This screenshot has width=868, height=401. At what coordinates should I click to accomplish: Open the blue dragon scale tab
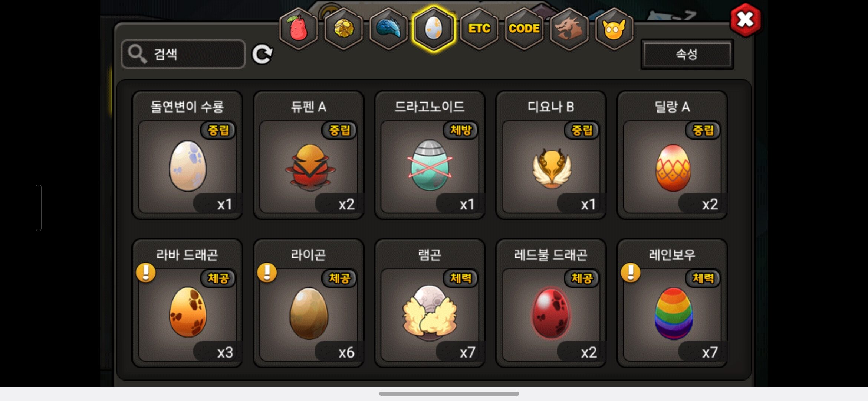tap(389, 29)
